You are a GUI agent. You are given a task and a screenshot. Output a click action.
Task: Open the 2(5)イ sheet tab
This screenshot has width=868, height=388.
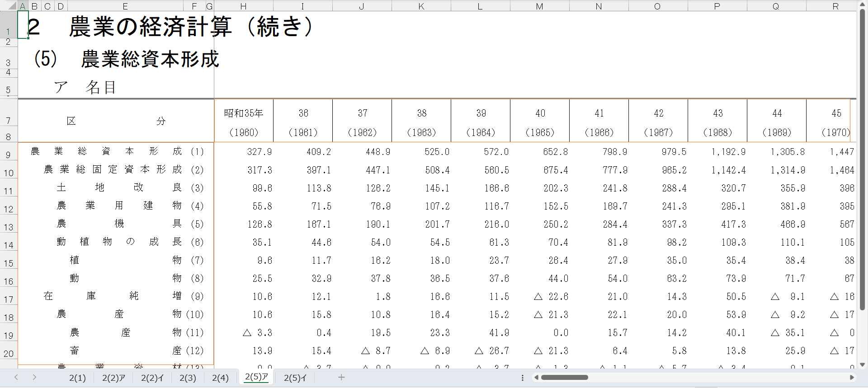pos(295,378)
